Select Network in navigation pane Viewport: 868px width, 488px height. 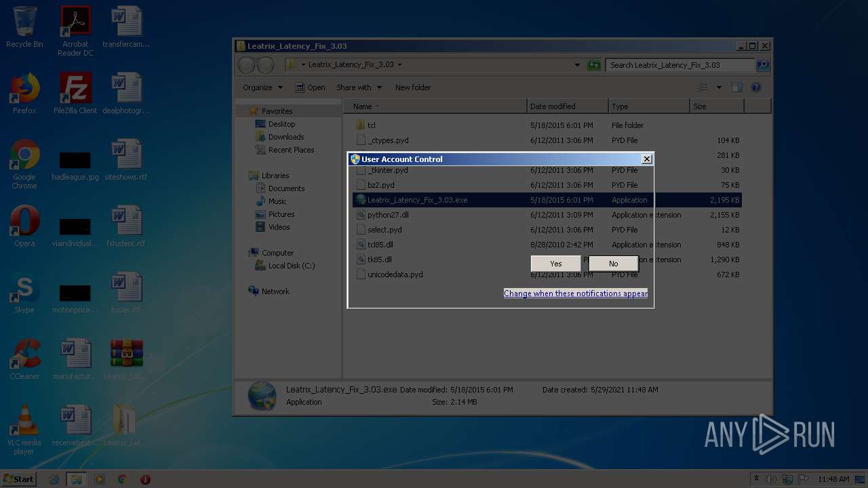[x=275, y=291]
